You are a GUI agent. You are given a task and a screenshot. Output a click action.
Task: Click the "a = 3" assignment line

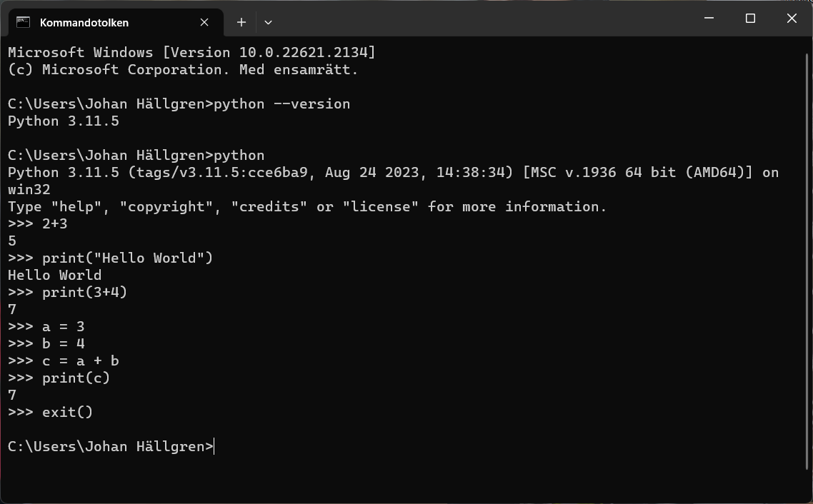click(x=63, y=327)
